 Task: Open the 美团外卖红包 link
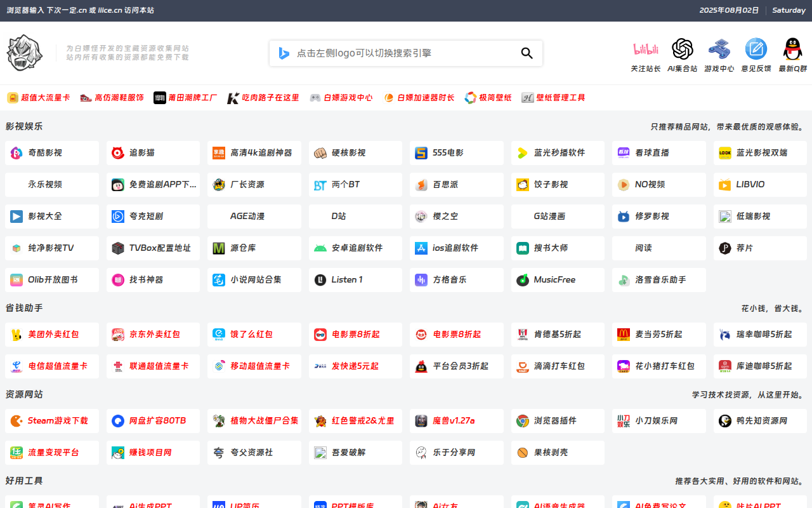52,335
